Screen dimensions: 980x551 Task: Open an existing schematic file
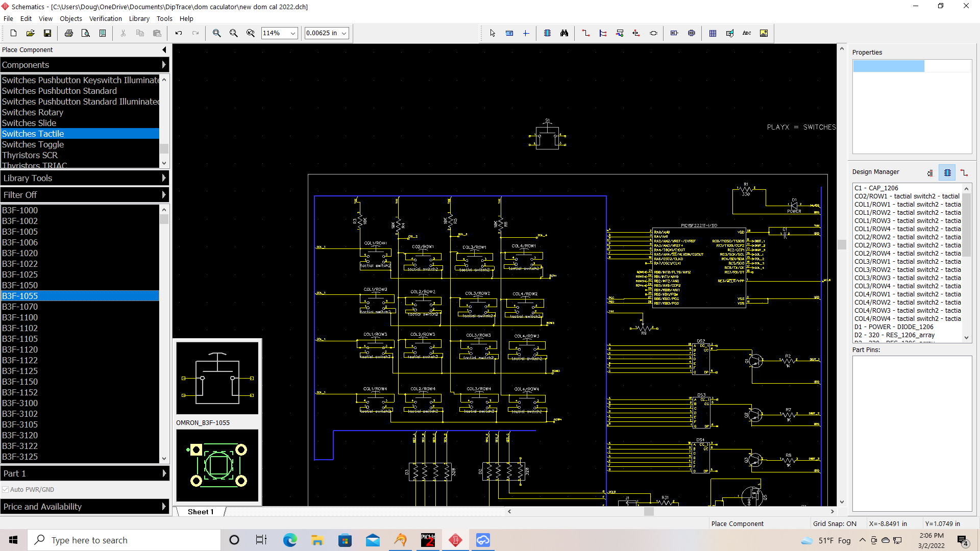click(x=31, y=33)
